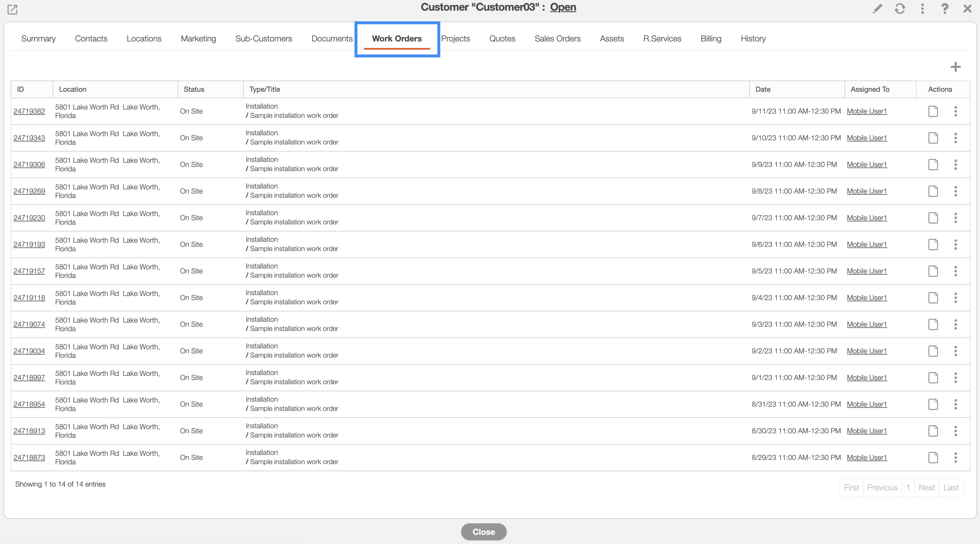Expand actions menu for work order 24719343
The width and height of the screenshot is (980, 544).
pyautogui.click(x=955, y=138)
